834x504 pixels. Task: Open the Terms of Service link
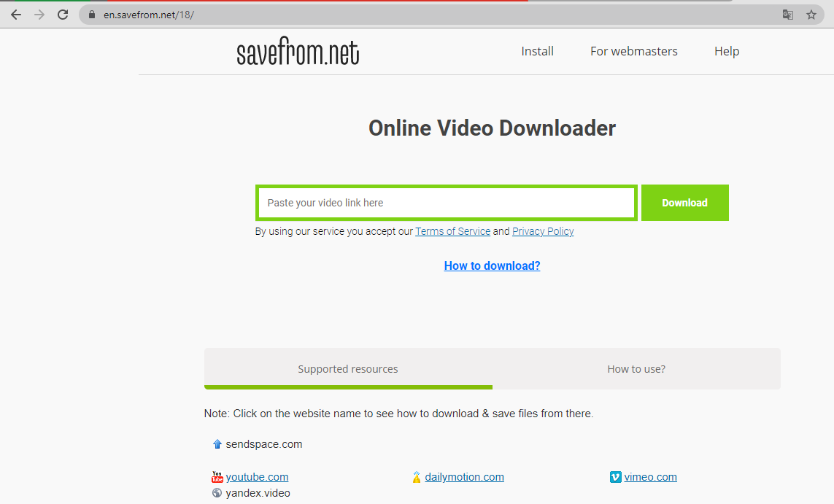(452, 231)
